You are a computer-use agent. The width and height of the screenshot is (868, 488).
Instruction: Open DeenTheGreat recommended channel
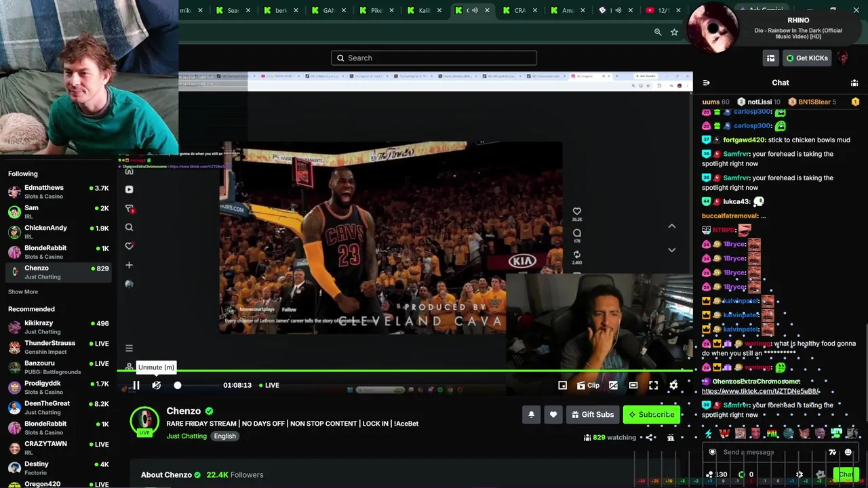[58, 407]
